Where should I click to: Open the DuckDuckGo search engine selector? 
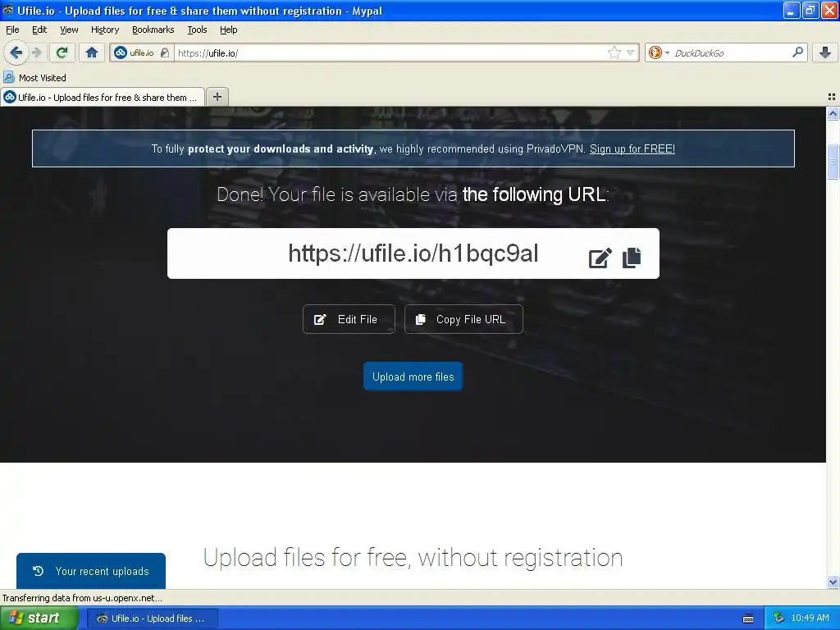[659, 52]
